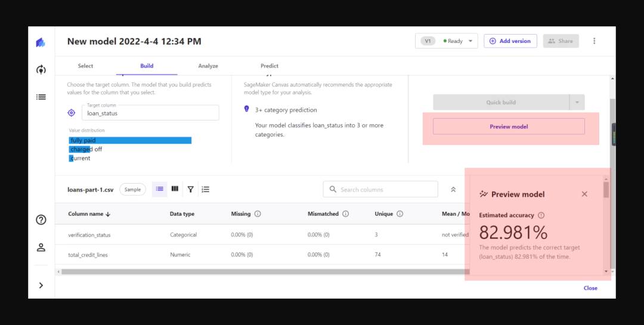Switch to grid view of columns
The width and height of the screenshot is (644, 325).
(175, 189)
